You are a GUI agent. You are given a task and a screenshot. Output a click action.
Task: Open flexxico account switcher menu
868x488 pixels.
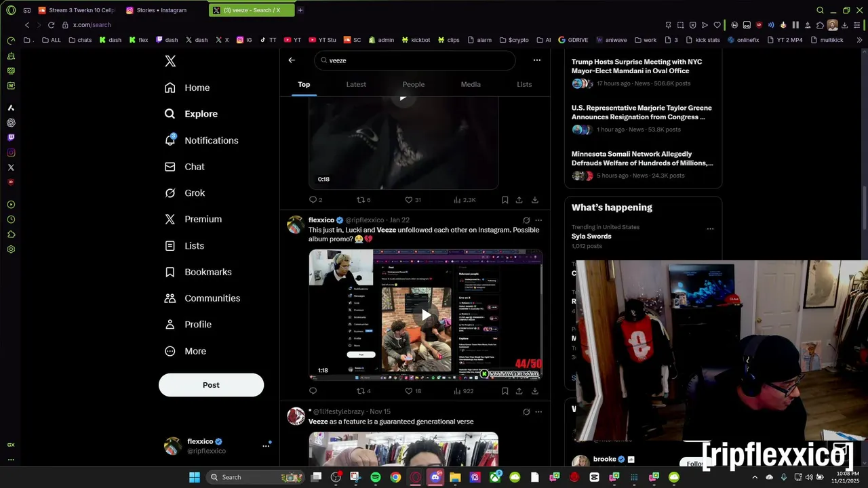217,446
